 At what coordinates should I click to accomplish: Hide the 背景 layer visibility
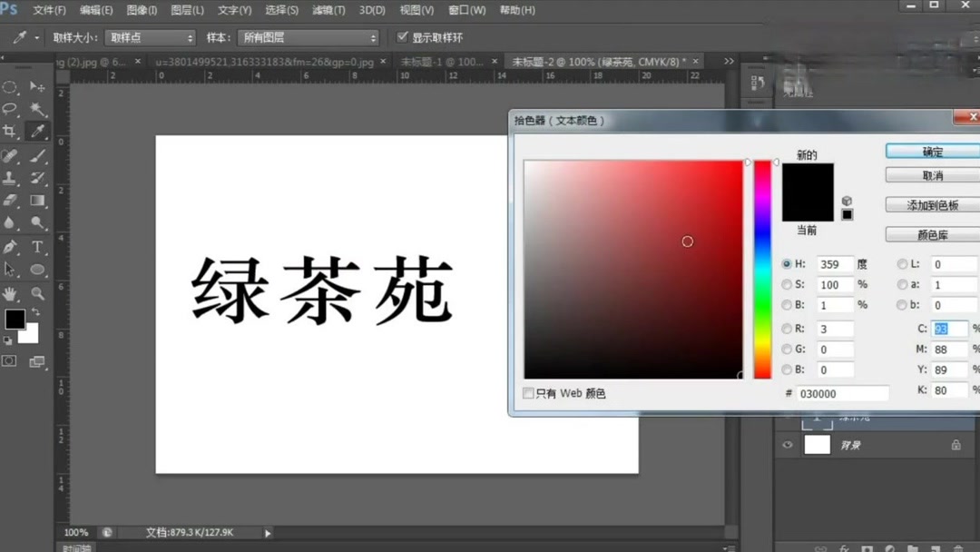click(x=786, y=444)
